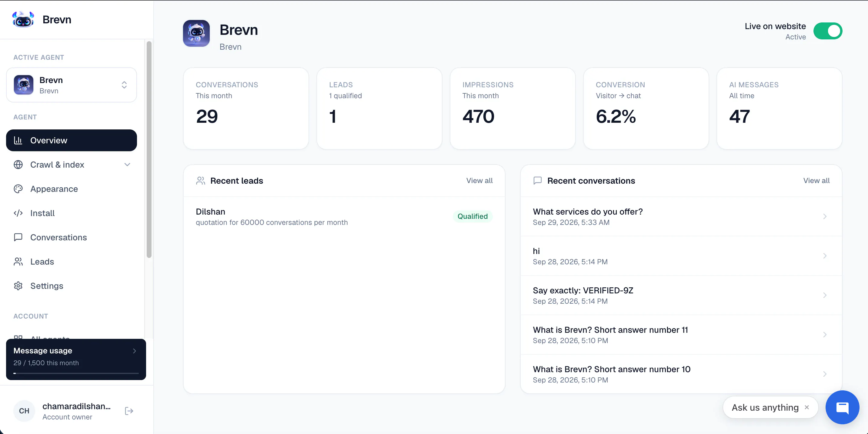Viewport: 868px width, 434px height.
Task: Open the blue chat widget bubble
Action: point(842,407)
